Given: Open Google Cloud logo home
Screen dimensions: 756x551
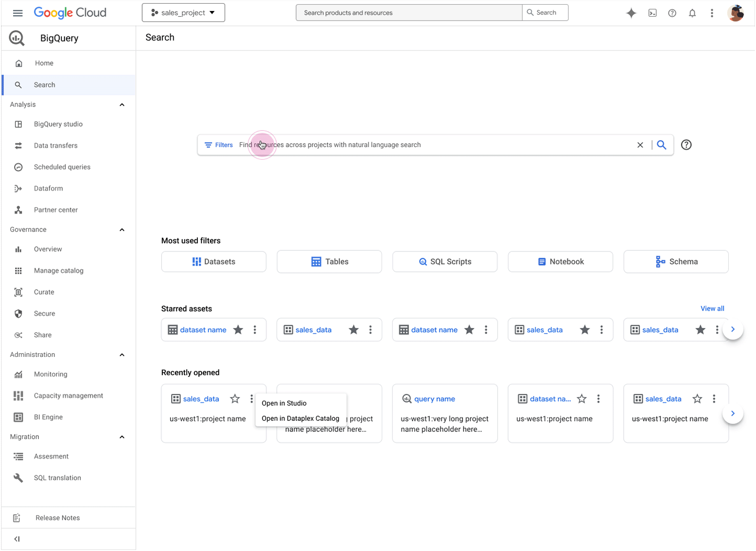Looking at the screenshot, I should 70,13.
